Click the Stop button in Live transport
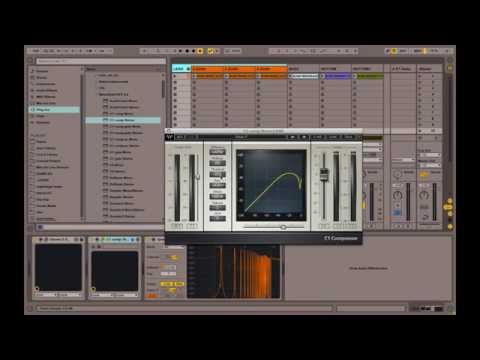This screenshot has width=480, height=360. click(x=187, y=51)
